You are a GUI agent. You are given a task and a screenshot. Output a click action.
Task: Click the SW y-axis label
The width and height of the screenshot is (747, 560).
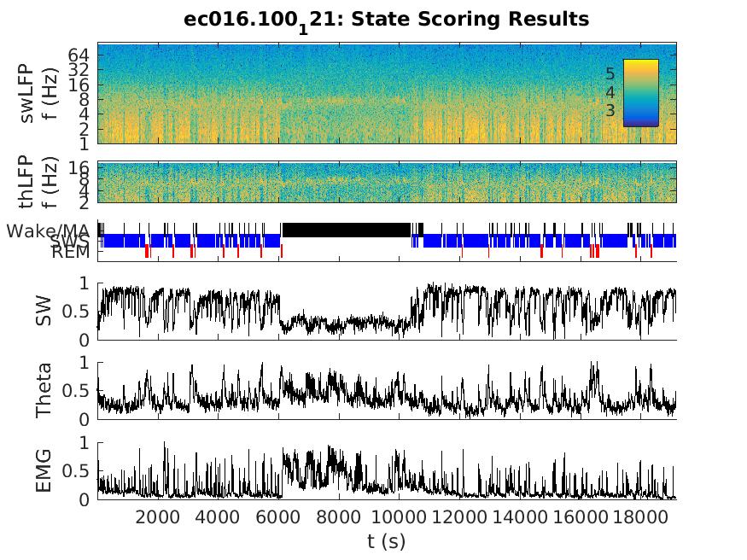point(44,311)
